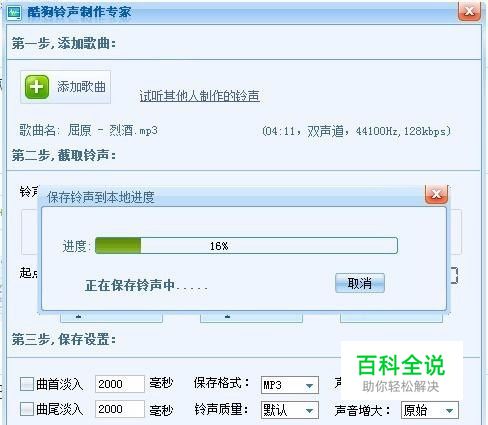The image size is (488, 425).
Task: Close the 酷狗铃声制作专家 main window
Action: (469, 12)
